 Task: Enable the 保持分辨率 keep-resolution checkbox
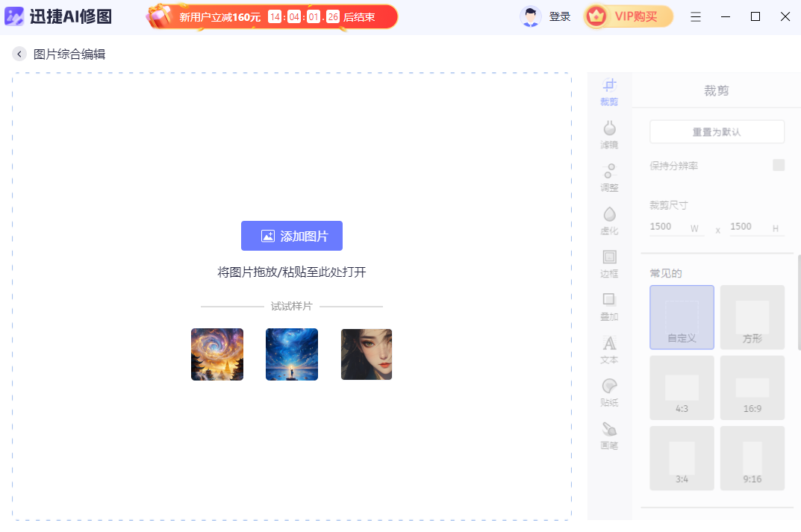(779, 165)
